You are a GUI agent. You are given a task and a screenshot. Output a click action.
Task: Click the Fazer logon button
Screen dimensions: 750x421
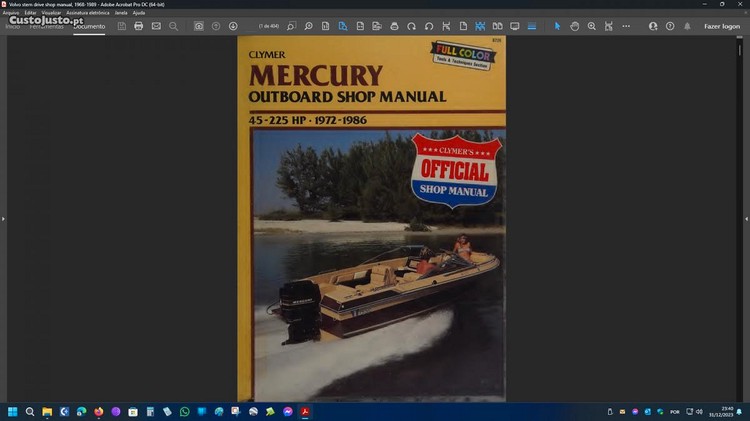click(722, 26)
